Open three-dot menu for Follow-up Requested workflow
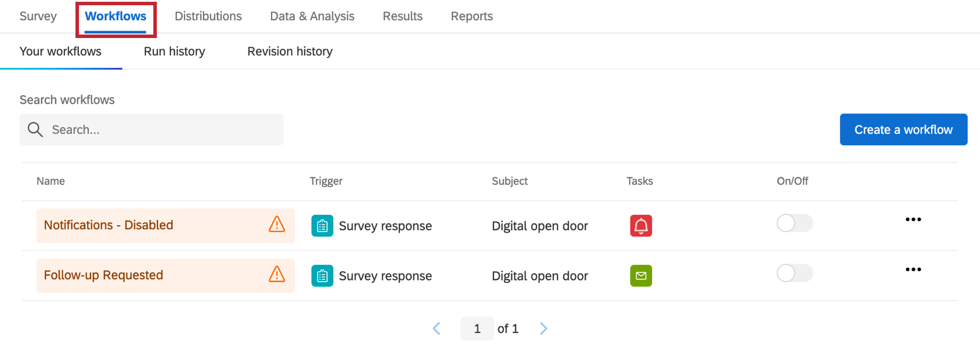980x349 pixels. (x=913, y=270)
